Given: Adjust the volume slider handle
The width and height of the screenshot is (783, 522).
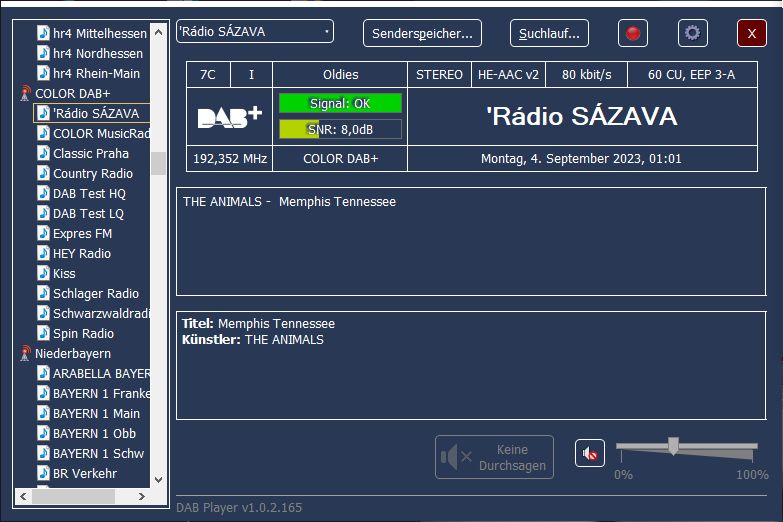Looking at the screenshot, I should 674,446.
